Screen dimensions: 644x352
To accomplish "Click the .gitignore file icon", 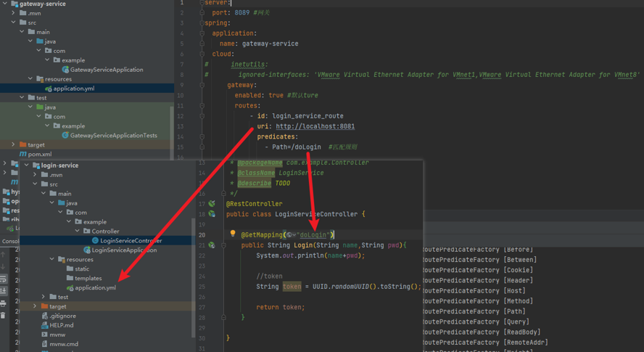I will click(45, 316).
